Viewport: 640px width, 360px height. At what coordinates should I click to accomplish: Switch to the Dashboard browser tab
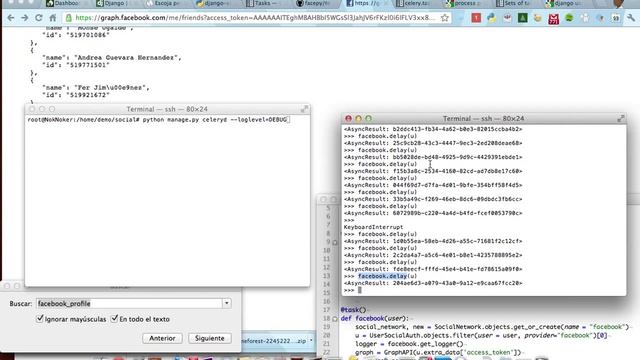coord(62,4)
